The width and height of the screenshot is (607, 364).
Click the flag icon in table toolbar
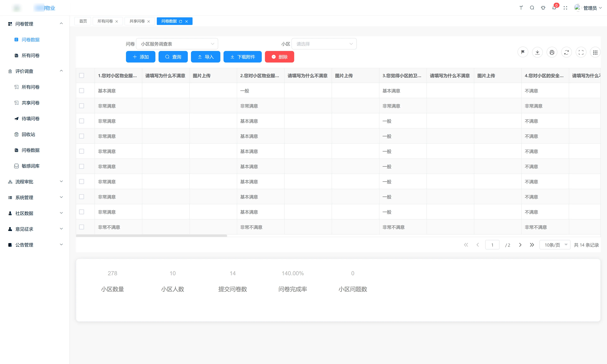pos(523,52)
